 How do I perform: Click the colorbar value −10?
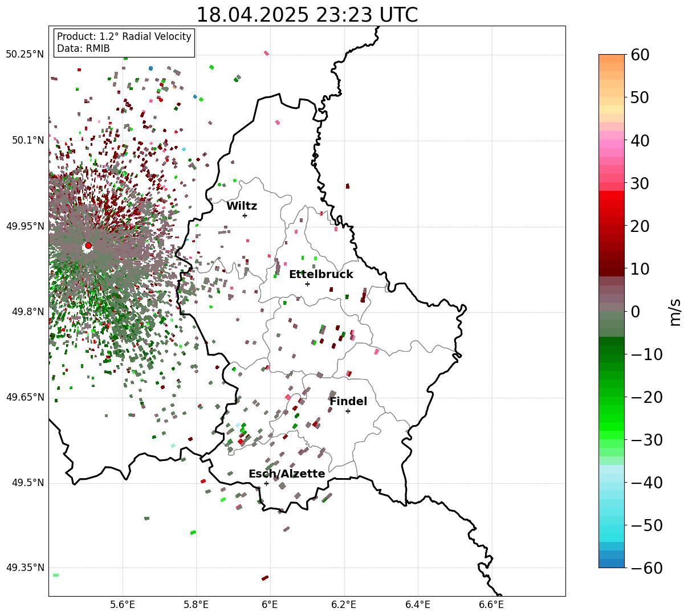click(646, 354)
